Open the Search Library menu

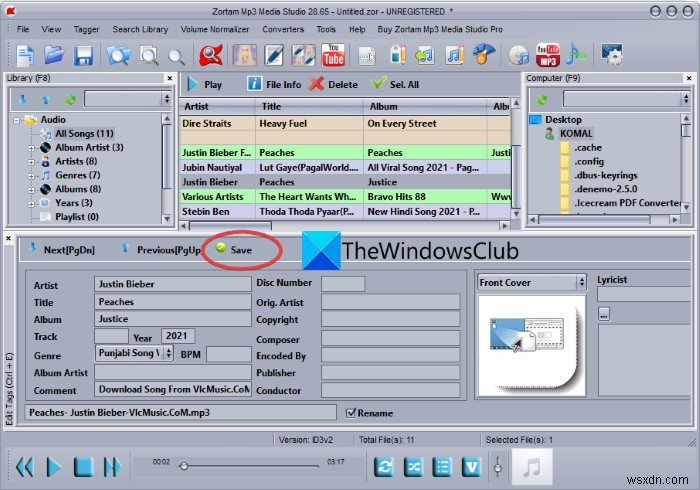[140, 29]
